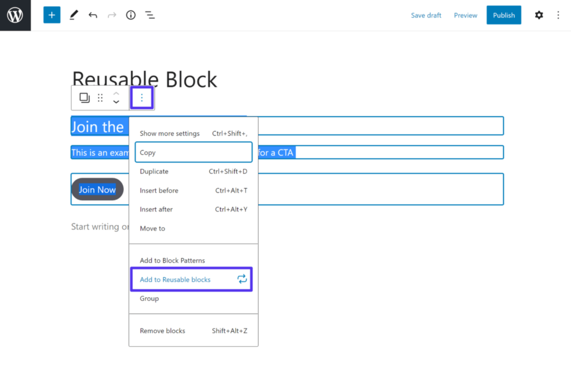
Task: Toggle block toolbar three-dot options
Action: 142,98
